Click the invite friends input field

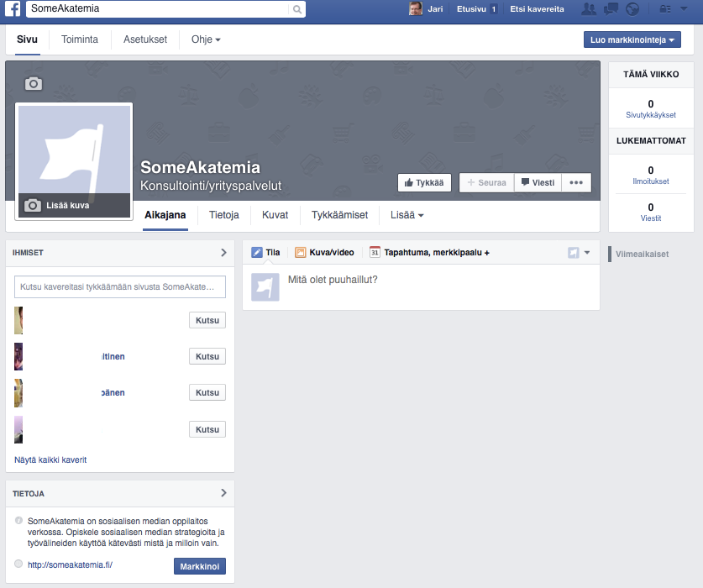pyautogui.click(x=120, y=286)
